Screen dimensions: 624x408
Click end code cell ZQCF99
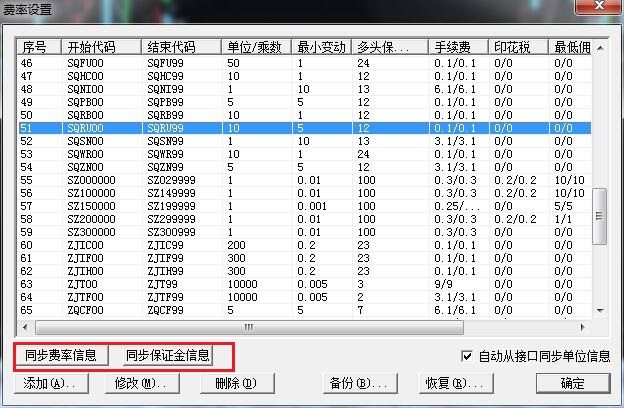click(166, 310)
